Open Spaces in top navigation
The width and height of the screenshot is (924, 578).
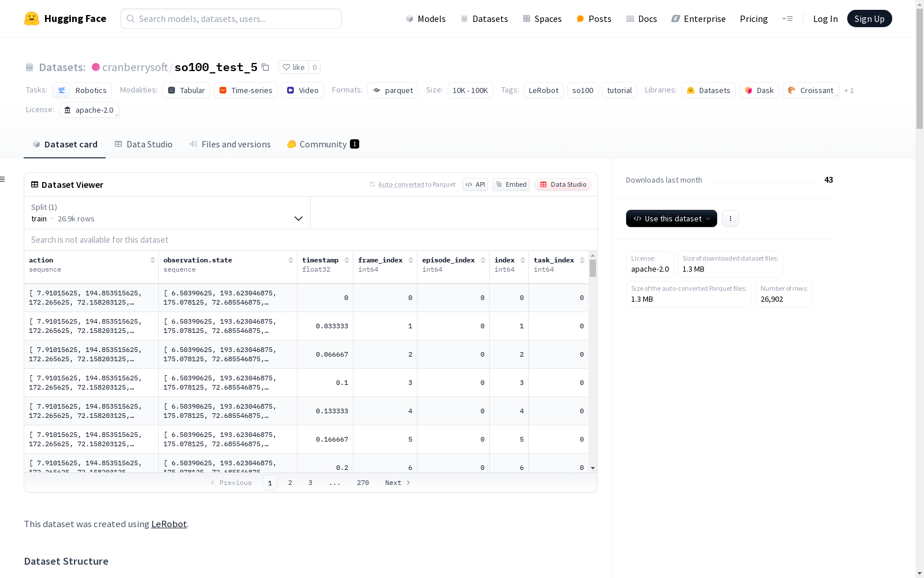tap(542, 18)
